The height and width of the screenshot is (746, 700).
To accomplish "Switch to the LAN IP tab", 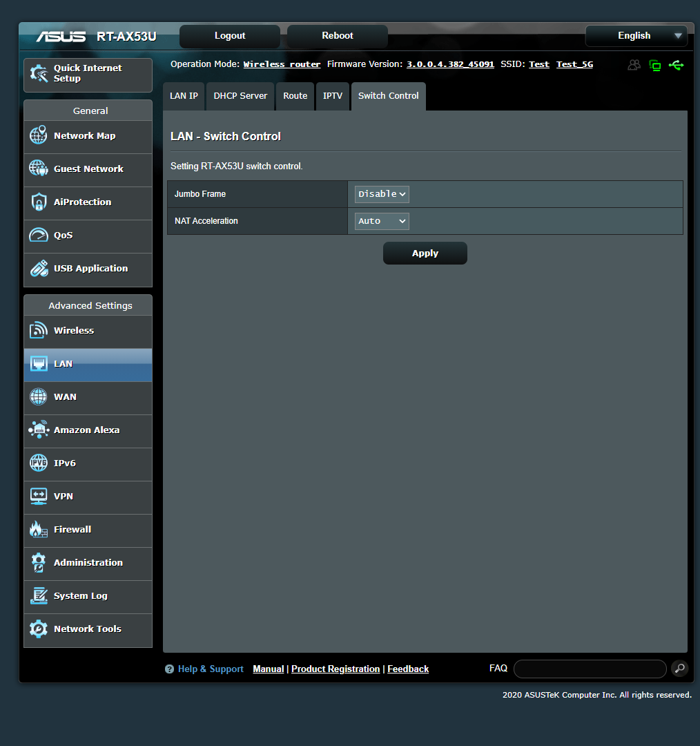I will (x=184, y=96).
